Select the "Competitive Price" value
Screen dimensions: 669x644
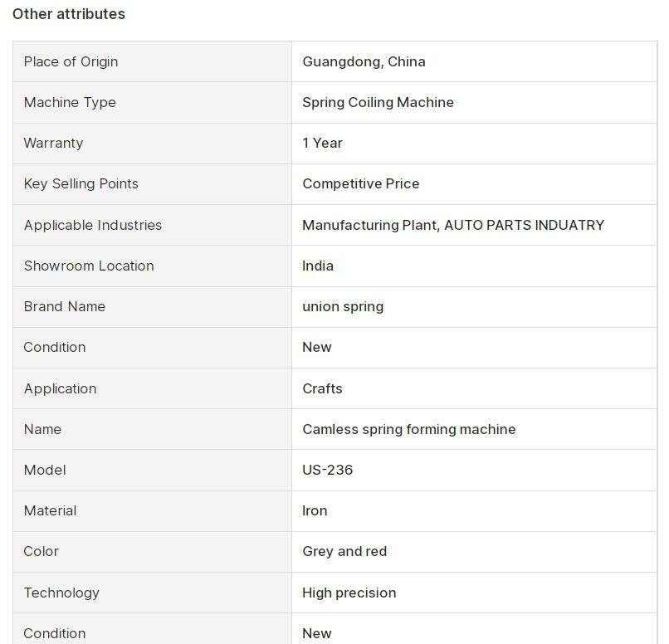pyautogui.click(x=360, y=183)
